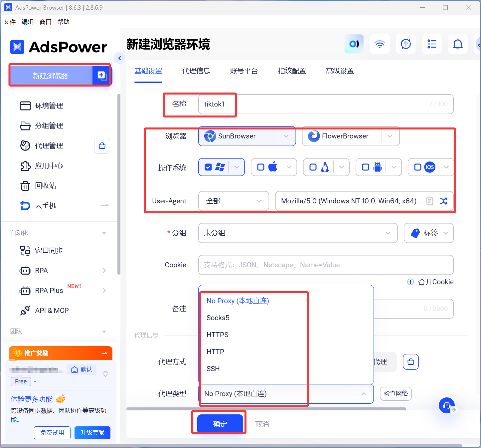
Task: Click the 新建浏览器 button
Action: [51, 76]
